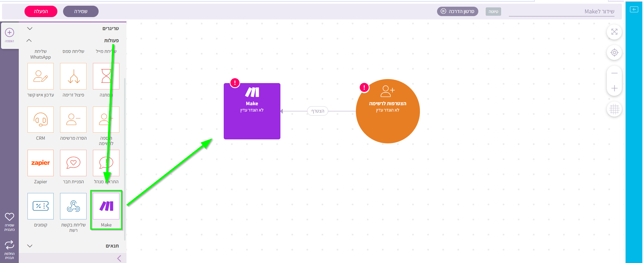
Task: Select the פיצול זרימה split icon
Action: [73, 76]
